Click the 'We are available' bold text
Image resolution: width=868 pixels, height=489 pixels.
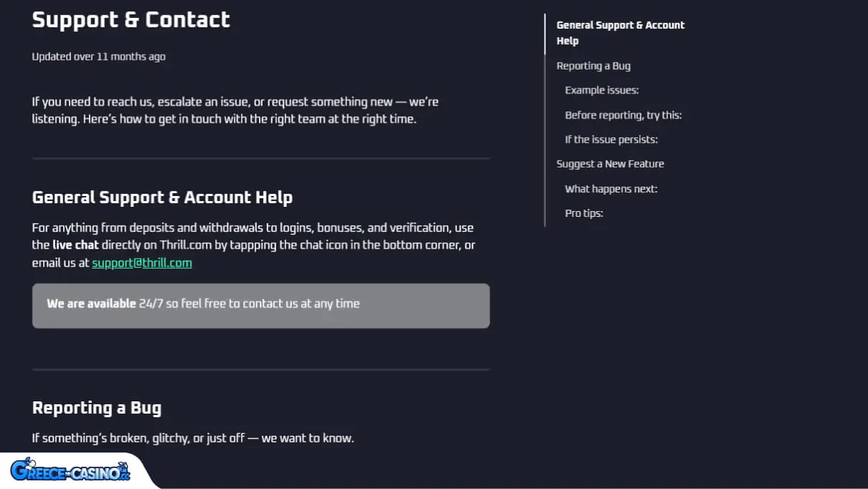[91, 304]
